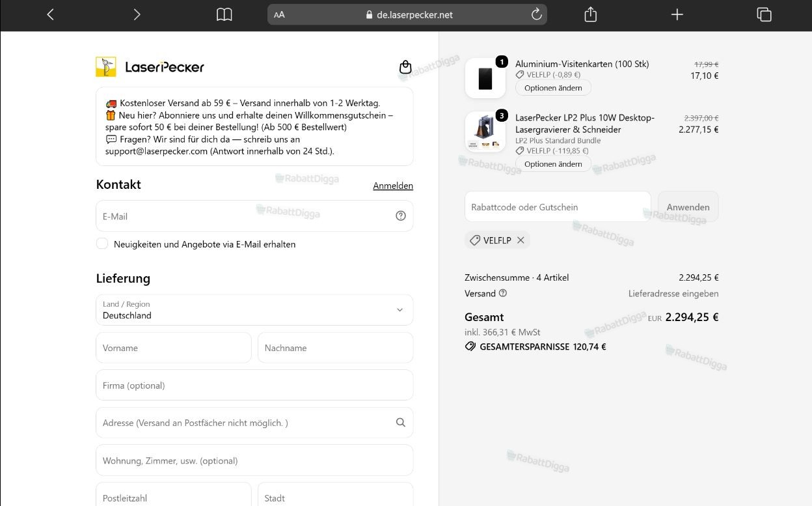This screenshot has height=506, width=812.
Task: Add a new tab with the plus icon
Action: [x=677, y=14]
